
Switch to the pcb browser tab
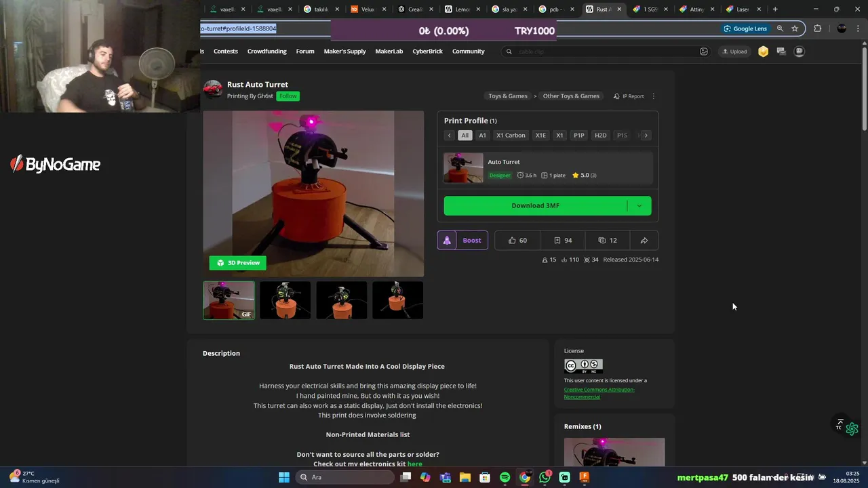point(555,9)
